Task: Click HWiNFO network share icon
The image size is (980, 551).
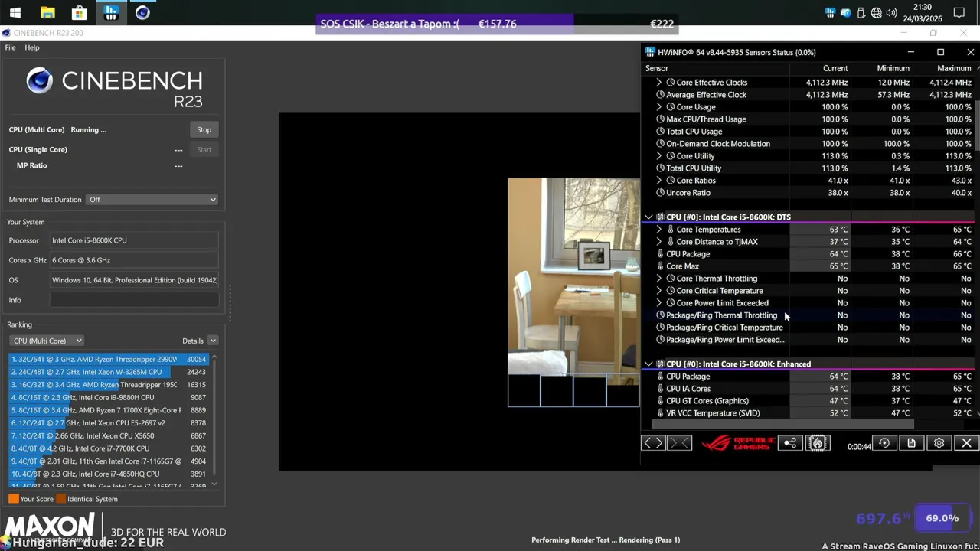Action: (x=790, y=443)
